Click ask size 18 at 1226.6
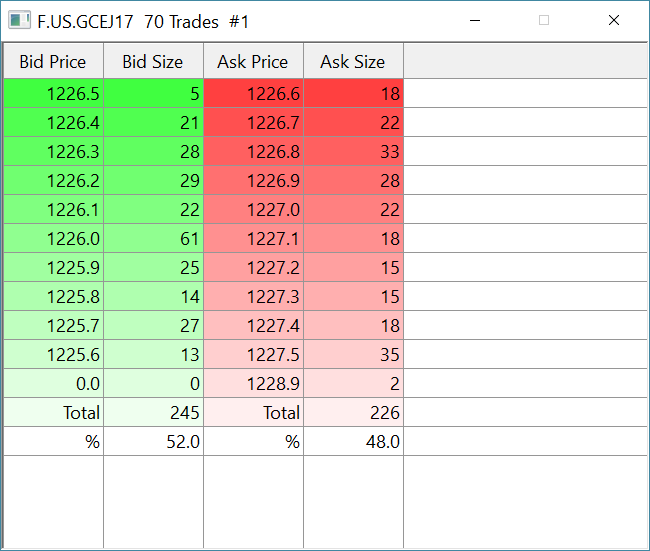The image size is (650, 551). [353, 93]
